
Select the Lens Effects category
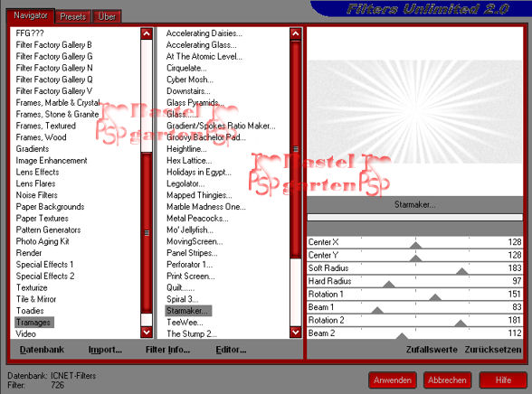(37, 172)
